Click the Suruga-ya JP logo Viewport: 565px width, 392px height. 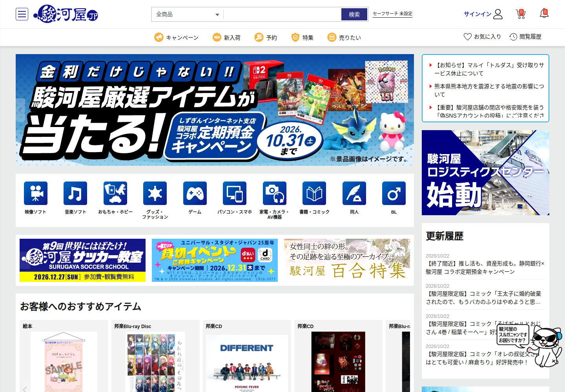click(66, 14)
